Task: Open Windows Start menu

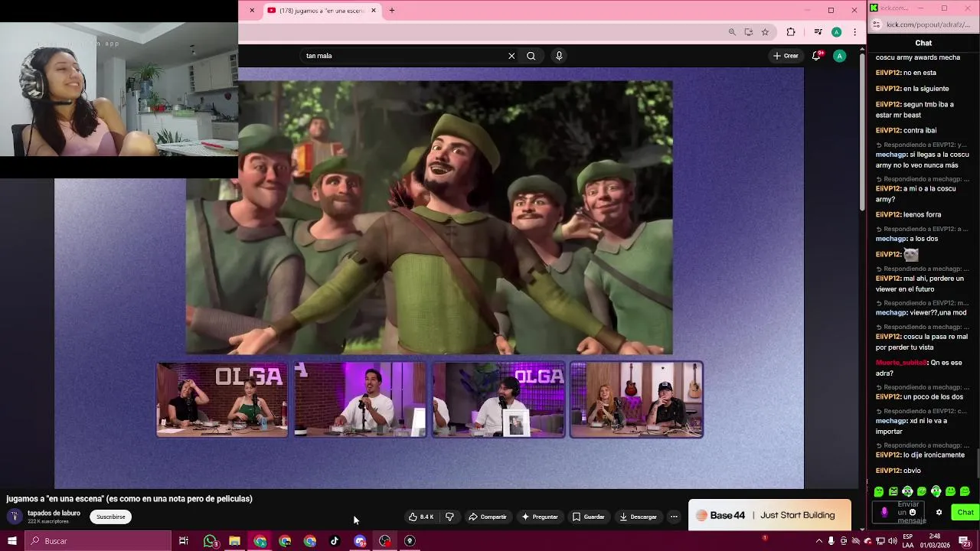Action: point(11,541)
